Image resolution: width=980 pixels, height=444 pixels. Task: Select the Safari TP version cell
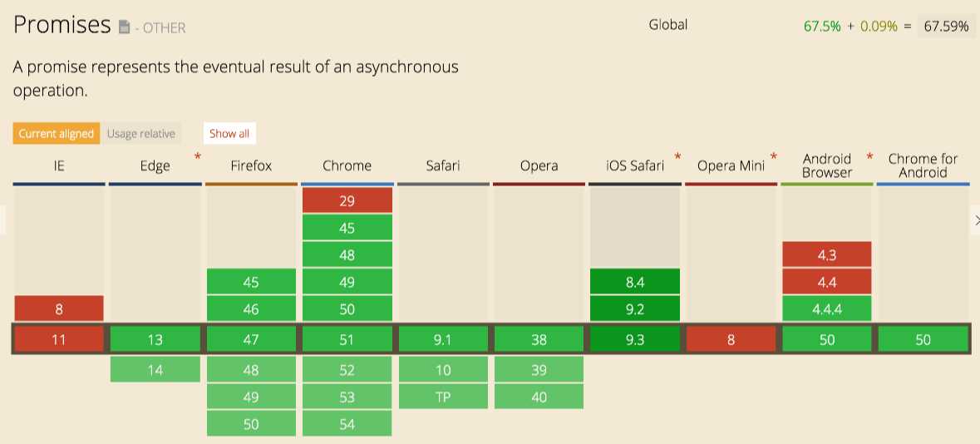click(x=443, y=397)
